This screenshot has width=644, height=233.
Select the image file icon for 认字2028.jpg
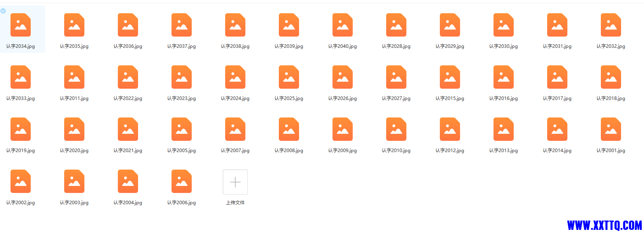[x=396, y=25]
